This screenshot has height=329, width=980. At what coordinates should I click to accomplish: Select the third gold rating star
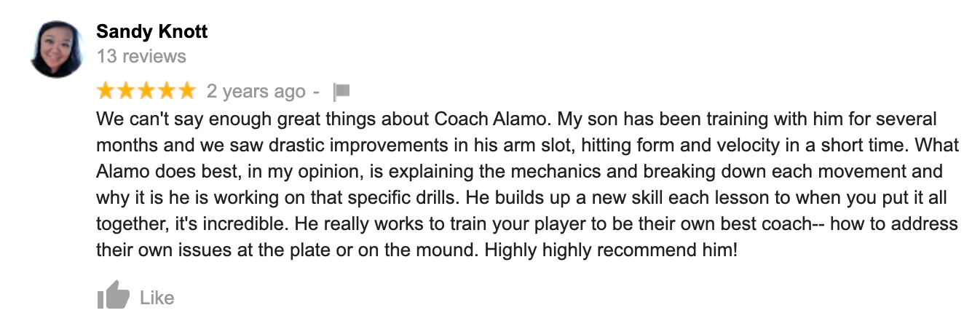click(x=146, y=91)
